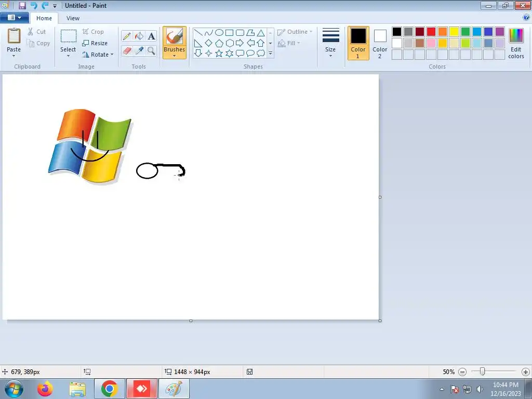
Task: Open Firefox from the taskbar
Action: click(45, 389)
